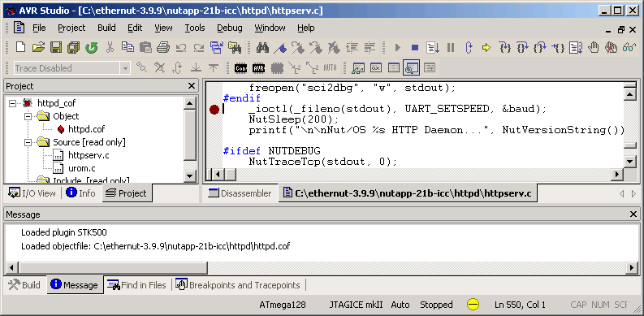Viewport: 644px width, 316px height.
Task: Click the Step Into braces icon
Action: point(504,48)
